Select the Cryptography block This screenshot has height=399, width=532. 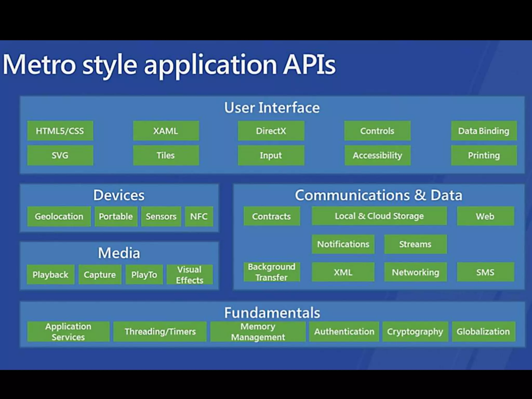click(x=415, y=331)
